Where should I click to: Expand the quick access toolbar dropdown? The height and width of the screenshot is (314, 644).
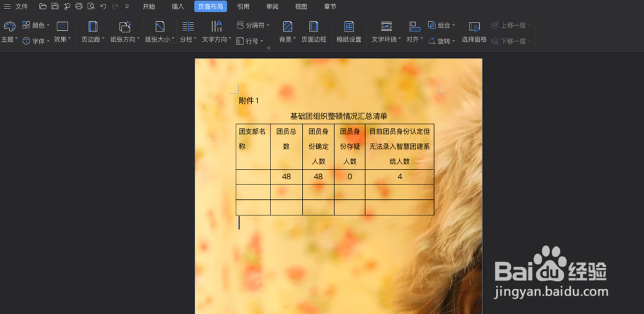tap(127, 6)
